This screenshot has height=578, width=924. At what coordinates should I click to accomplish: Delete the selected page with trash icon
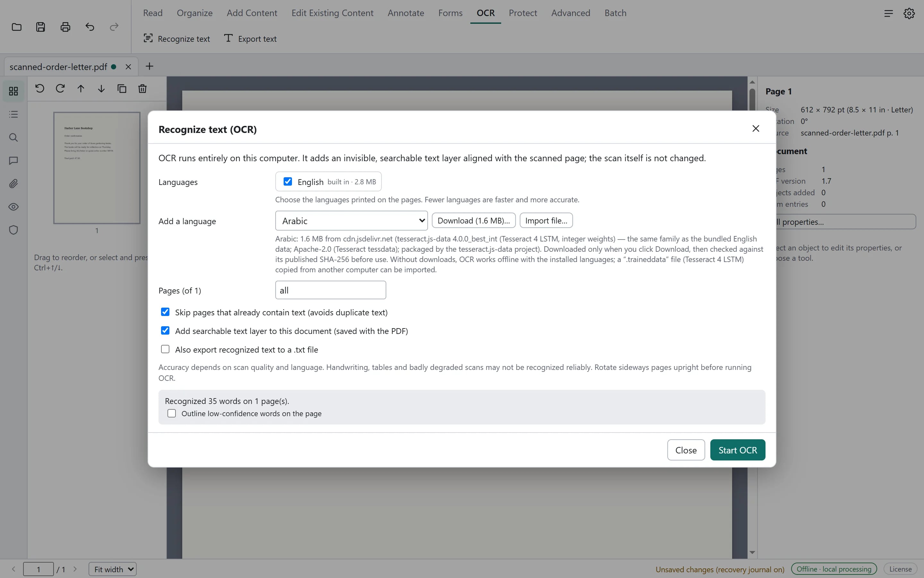tap(142, 89)
